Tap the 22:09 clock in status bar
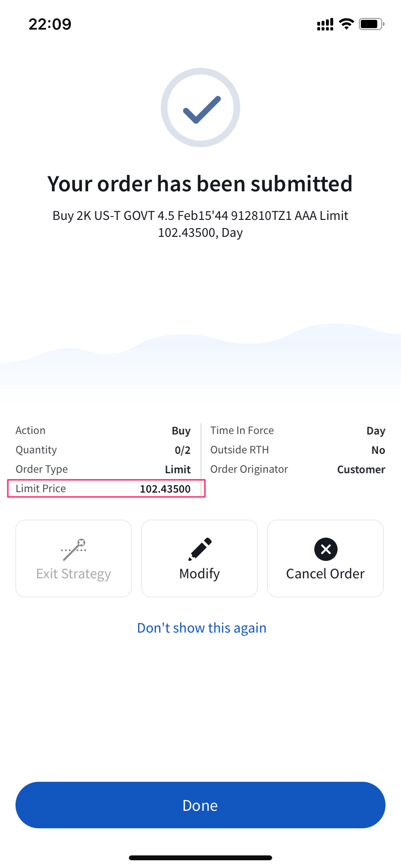The height and width of the screenshot is (868, 401). pyautogui.click(x=50, y=24)
